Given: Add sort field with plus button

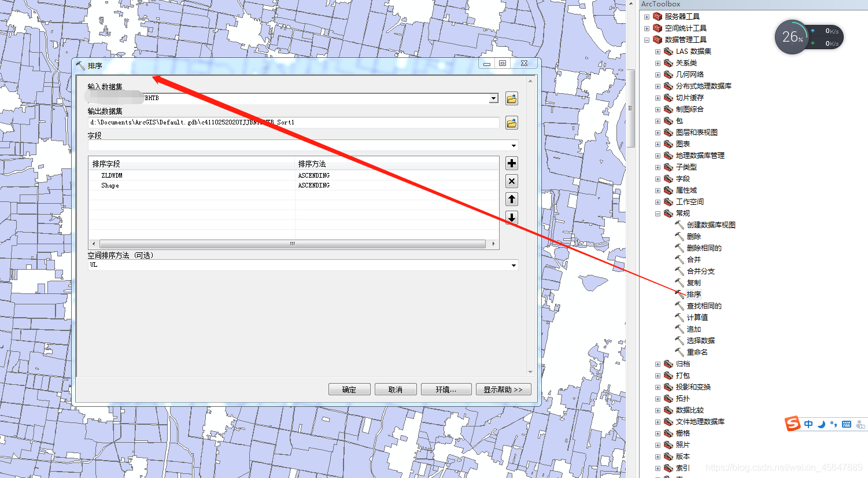Looking at the screenshot, I should pyautogui.click(x=512, y=163).
